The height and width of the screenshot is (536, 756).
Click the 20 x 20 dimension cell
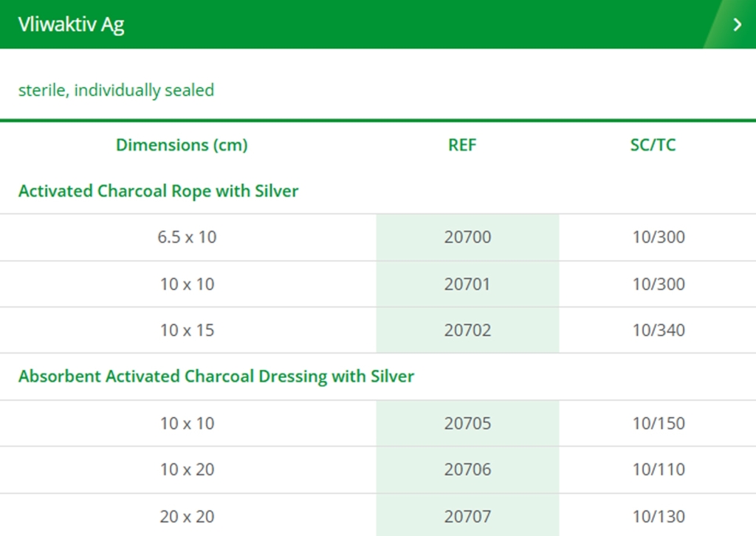pyautogui.click(x=187, y=517)
